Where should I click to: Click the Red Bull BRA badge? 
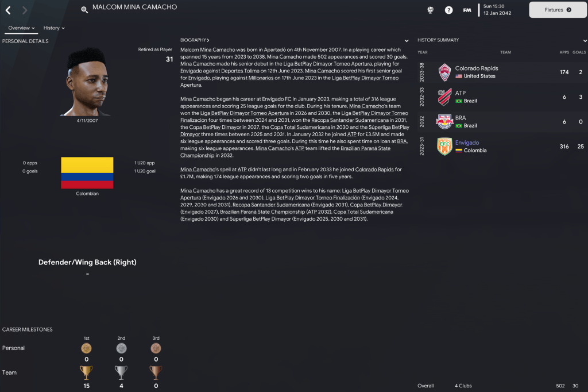pyautogui.click(x=444, y=122)
